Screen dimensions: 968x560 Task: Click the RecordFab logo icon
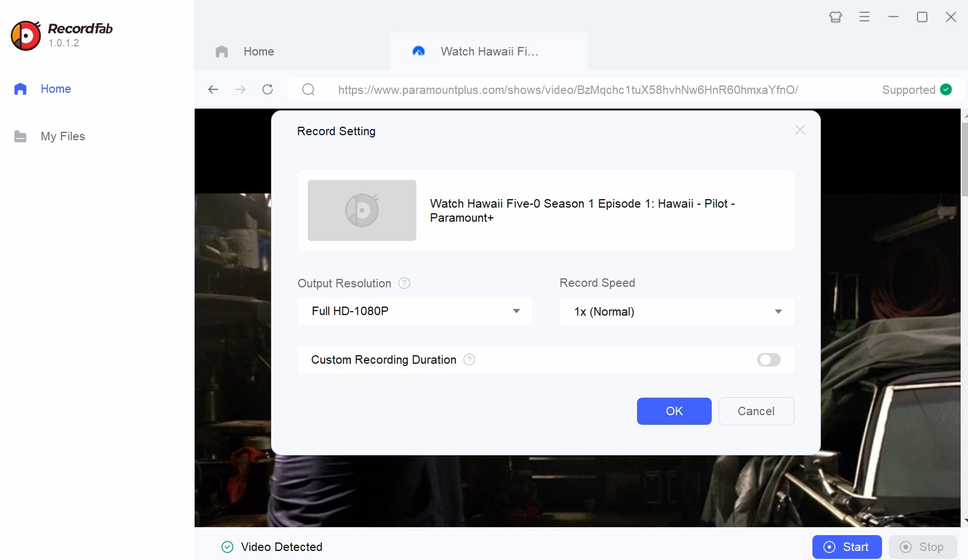pyautogui.click(x=26, y=36)
